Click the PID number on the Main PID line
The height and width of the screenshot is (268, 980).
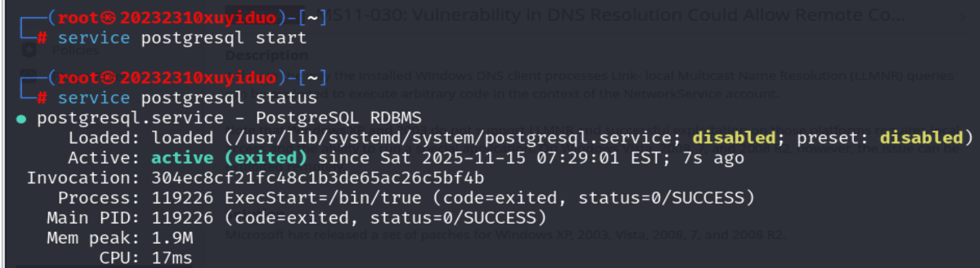[x=182, y=218]
